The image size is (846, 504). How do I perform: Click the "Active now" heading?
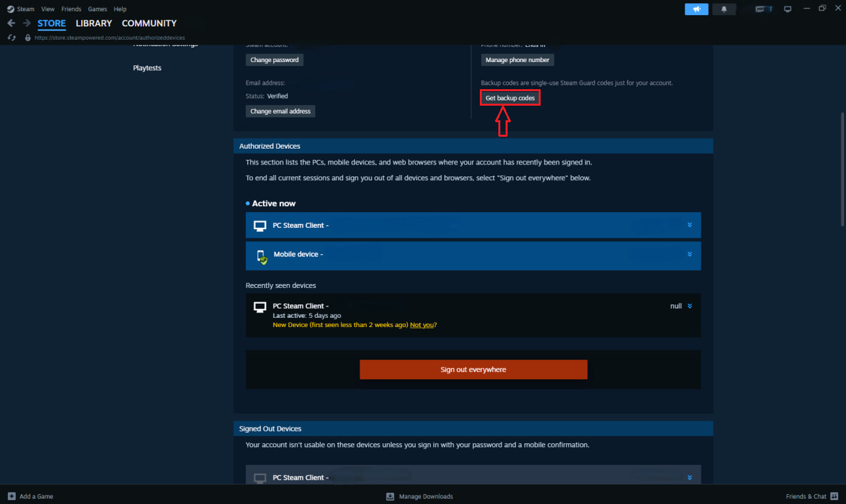[274, 203]
